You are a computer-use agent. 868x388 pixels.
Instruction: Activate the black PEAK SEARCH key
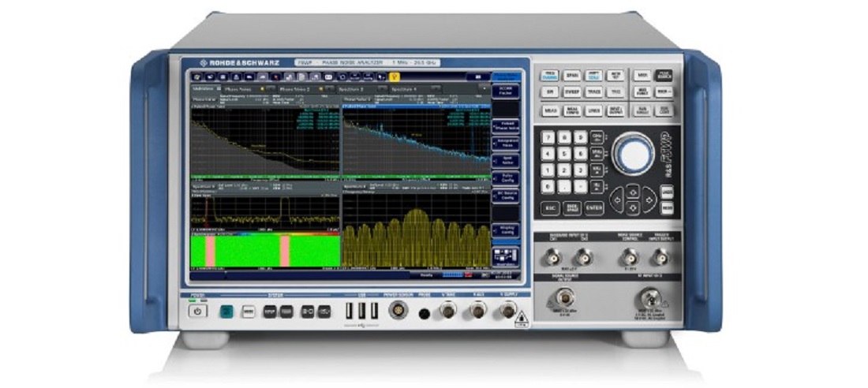click(663, 75)
